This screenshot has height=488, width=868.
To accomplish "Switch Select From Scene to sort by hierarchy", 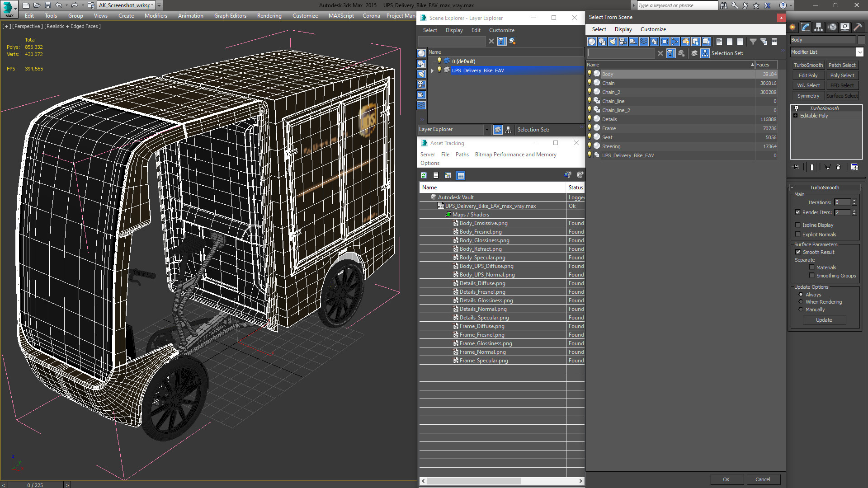I will tap(705, 53).
